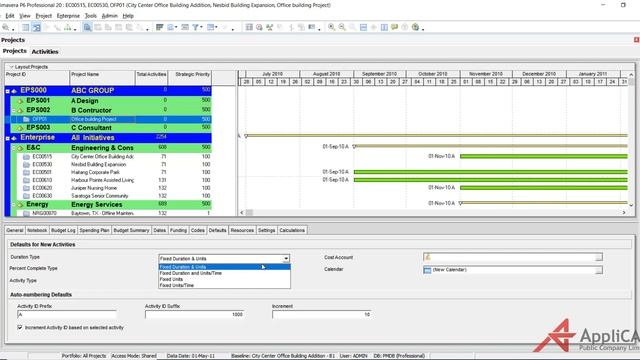The height and width of the screenshot is (360, 640).
Task: Click the clock progress toolbar icon
Action: click(259, 27)
